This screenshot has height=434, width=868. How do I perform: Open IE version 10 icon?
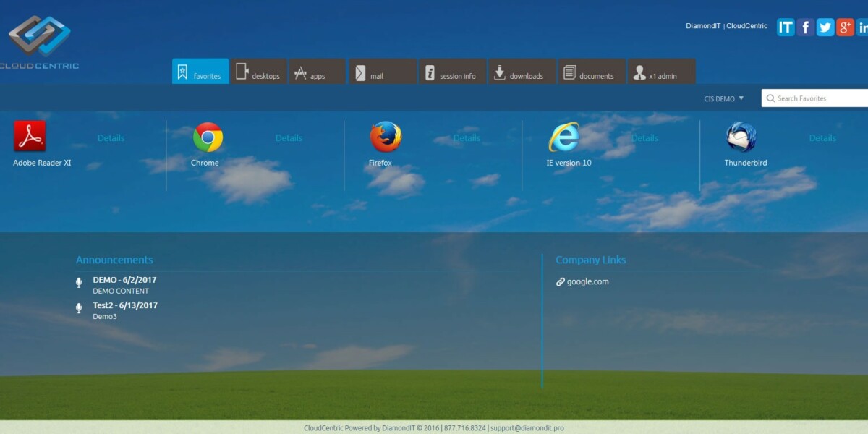[563, 137]
